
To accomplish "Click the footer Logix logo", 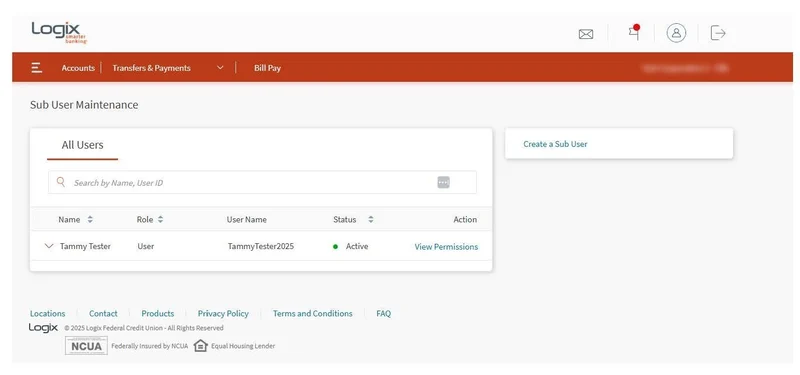I will 43,328.
